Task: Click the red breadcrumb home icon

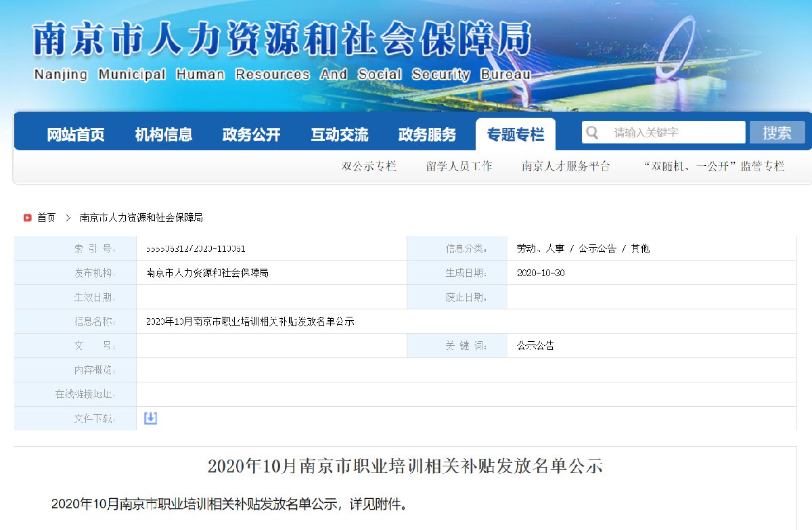Action: pyautogui.click(x=27, y=218)
